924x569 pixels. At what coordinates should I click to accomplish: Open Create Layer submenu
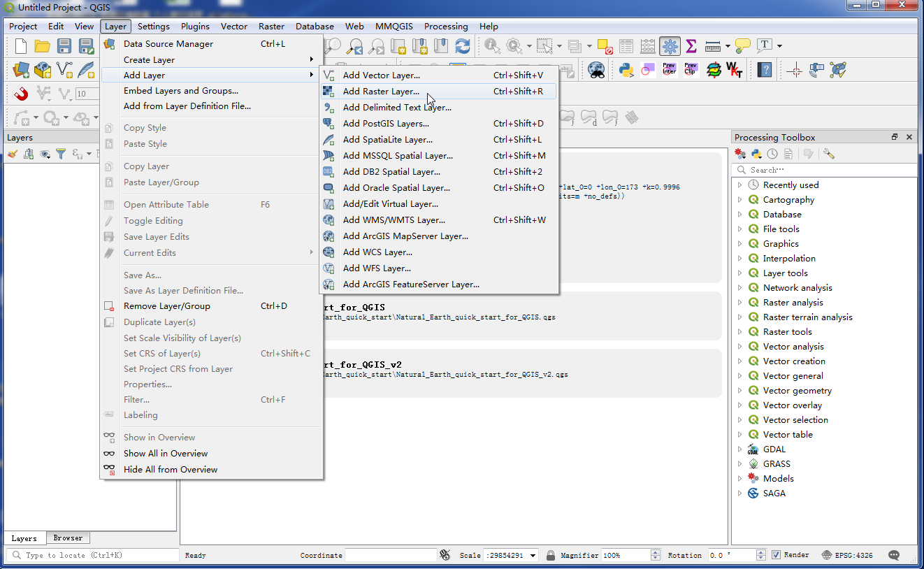coord(211,60)
